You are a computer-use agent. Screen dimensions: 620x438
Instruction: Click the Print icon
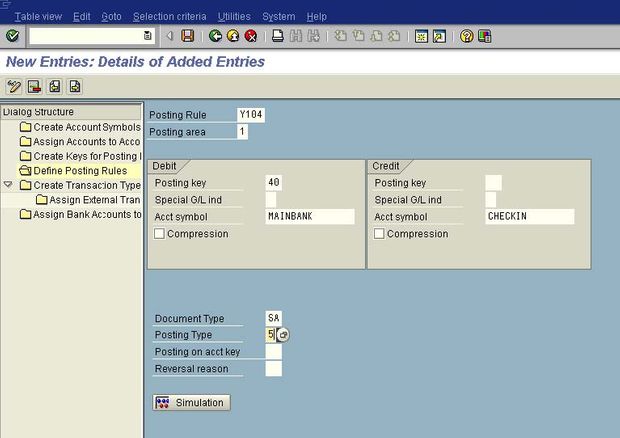click(x=278, y=36)
